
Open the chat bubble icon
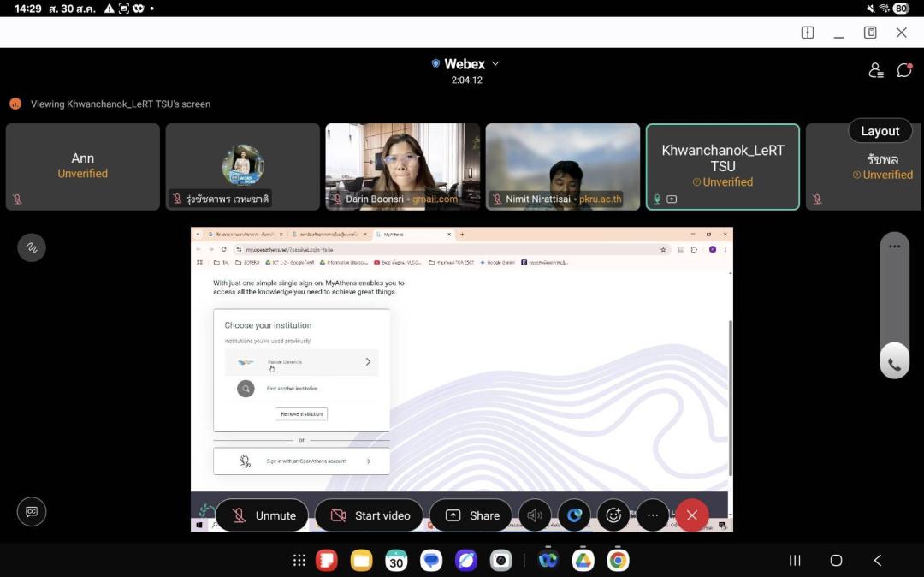(904, 70)
